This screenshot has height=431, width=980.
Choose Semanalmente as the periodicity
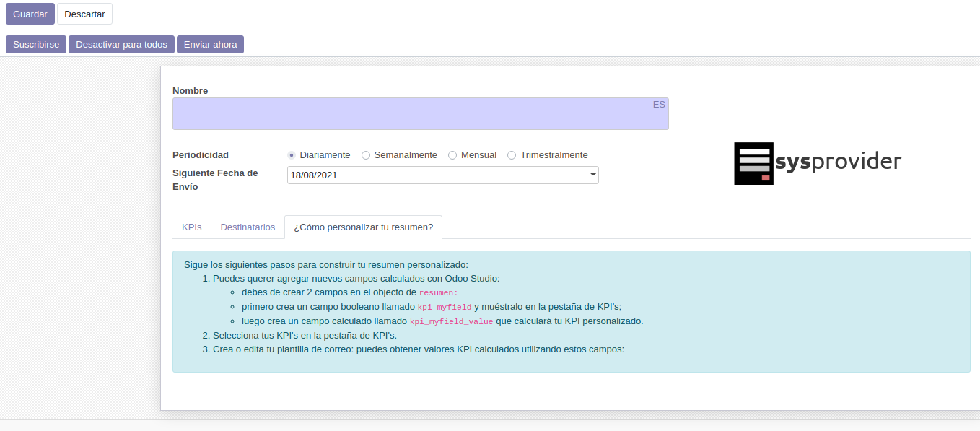(366, 155)
